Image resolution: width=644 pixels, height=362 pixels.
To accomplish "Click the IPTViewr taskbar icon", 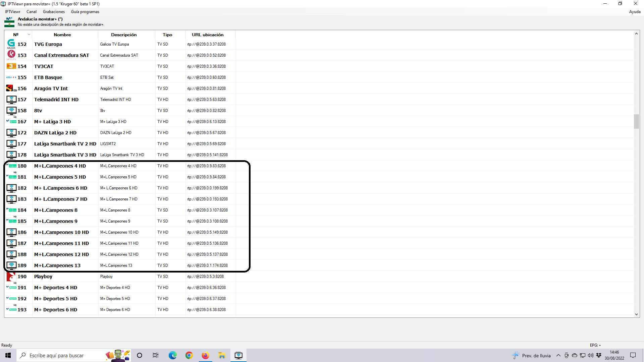I will 238,355.
